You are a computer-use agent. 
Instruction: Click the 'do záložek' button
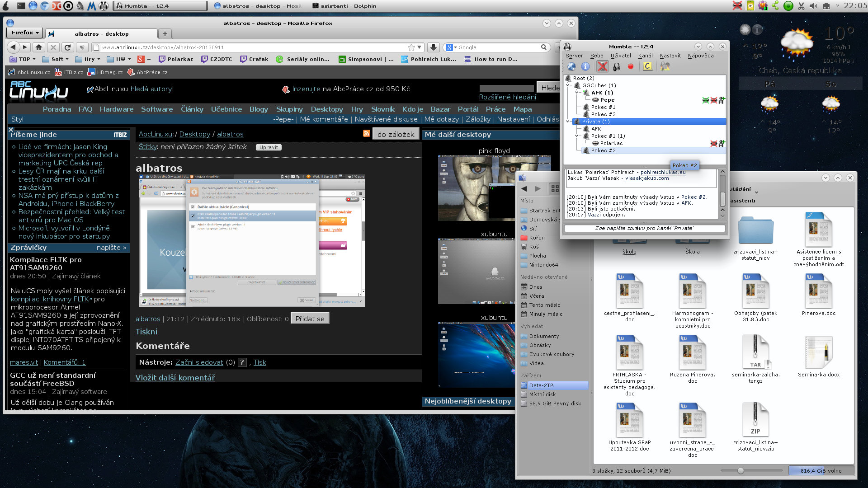(x=396, y=134)
